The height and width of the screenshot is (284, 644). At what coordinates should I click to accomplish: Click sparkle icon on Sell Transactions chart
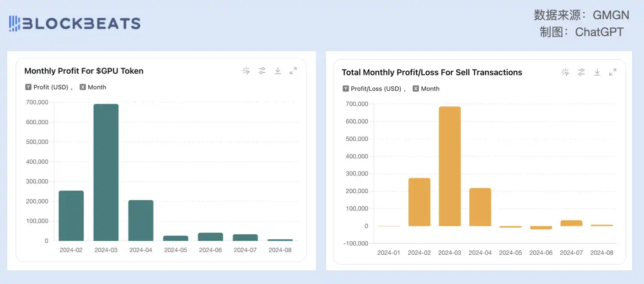565,72
